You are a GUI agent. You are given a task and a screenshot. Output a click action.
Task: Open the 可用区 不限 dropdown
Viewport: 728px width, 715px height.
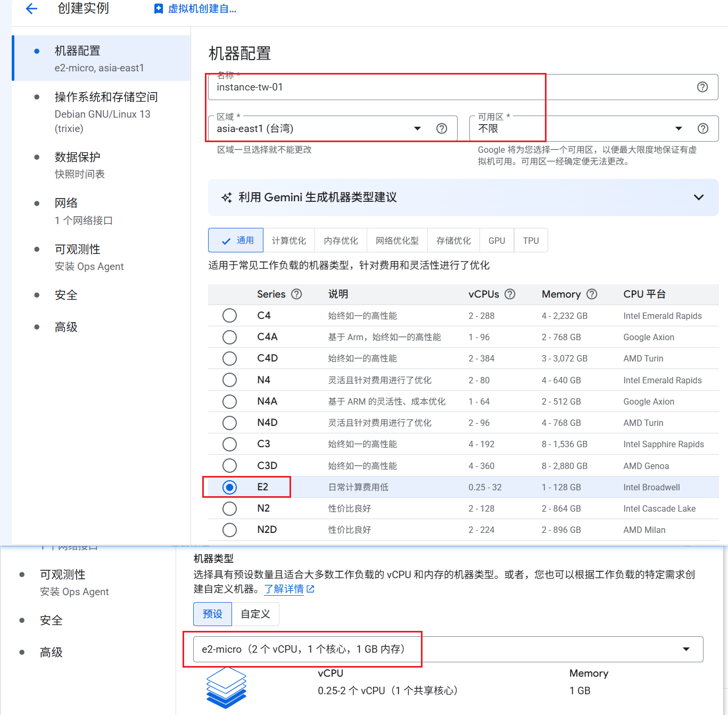[594, 128]
